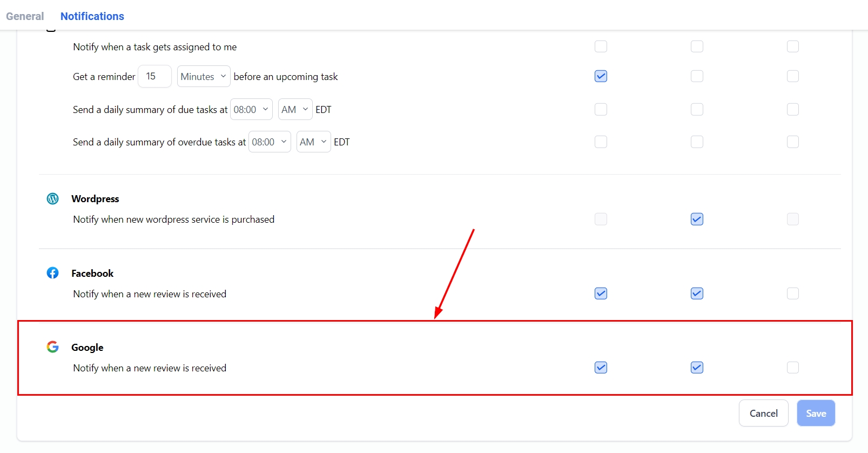The width and height of the screenshot is (868, 453).
Task: Check third-column box for daily due tasks summary
Action: tap(793, 109)
